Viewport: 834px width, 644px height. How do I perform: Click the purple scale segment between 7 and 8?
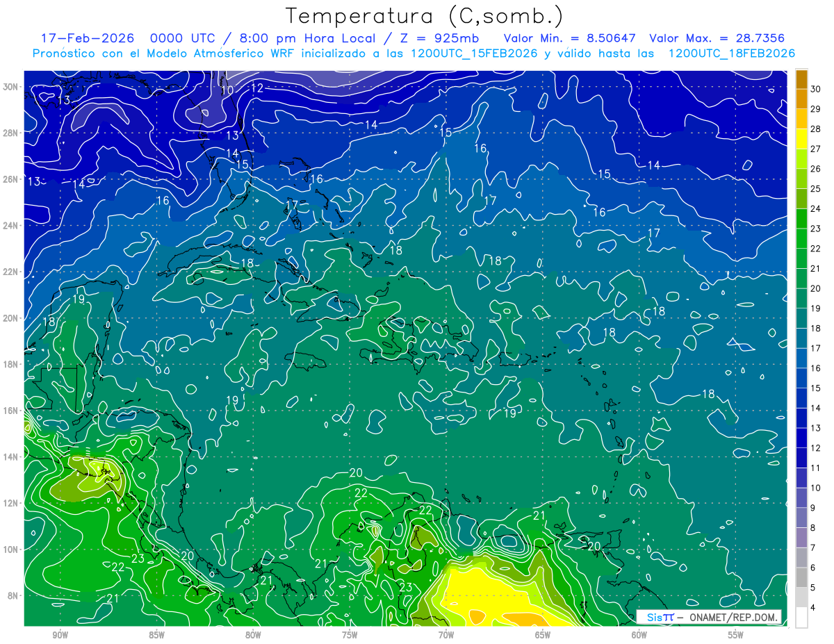(801, 538)
